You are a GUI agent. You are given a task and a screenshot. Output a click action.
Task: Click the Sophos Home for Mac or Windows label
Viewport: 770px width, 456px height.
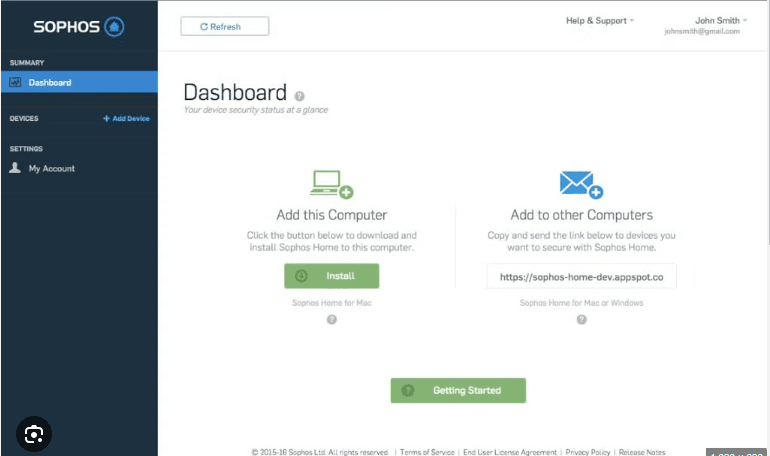coord(581,303)
